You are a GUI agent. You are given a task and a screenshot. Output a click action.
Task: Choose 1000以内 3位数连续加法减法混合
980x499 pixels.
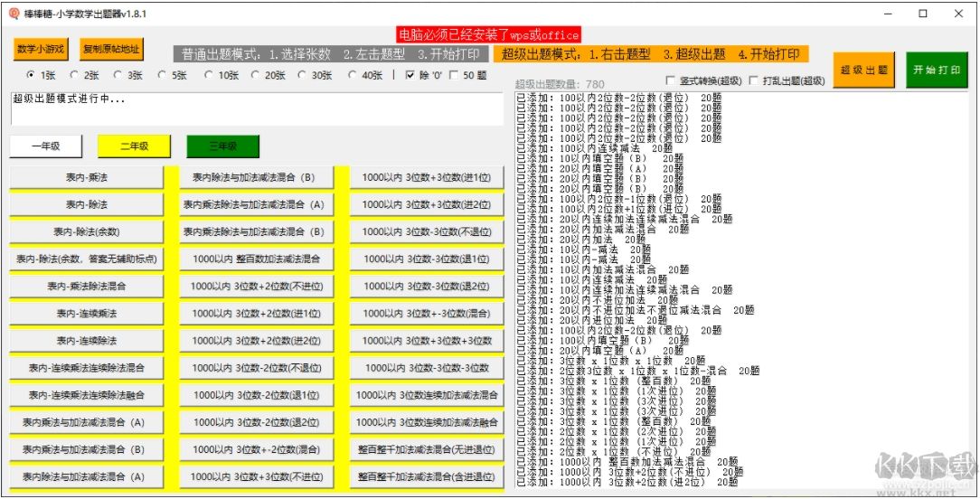427,395
